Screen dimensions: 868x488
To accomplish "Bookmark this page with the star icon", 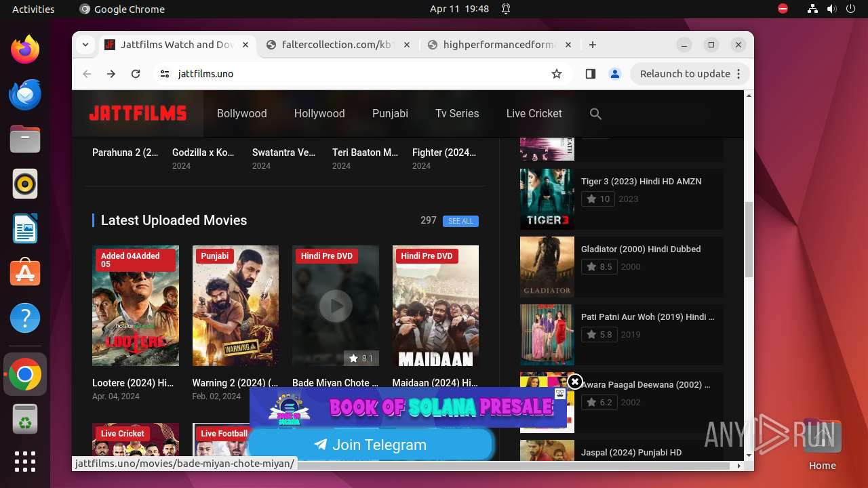I will point(557,74).
